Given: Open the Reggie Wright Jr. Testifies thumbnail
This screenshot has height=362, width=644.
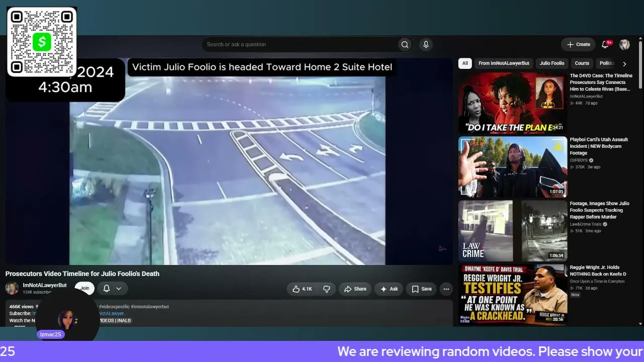Looking at the screenshot, I should (512, 295).
